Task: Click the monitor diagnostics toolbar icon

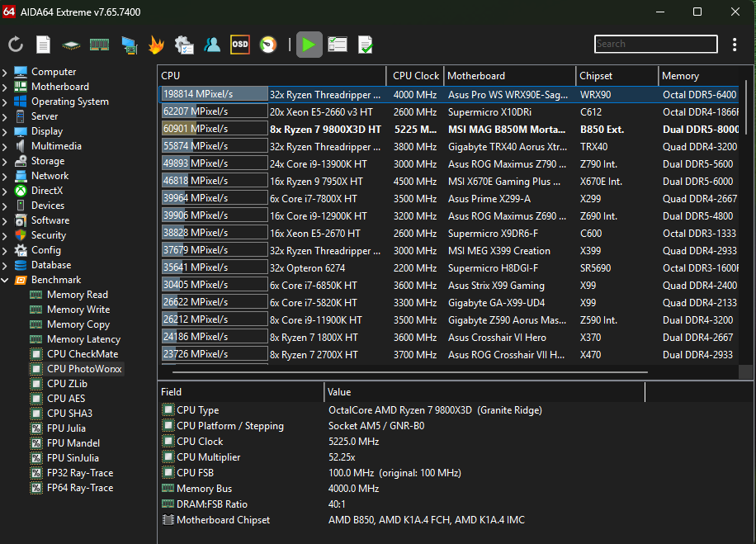Action: 130,45
